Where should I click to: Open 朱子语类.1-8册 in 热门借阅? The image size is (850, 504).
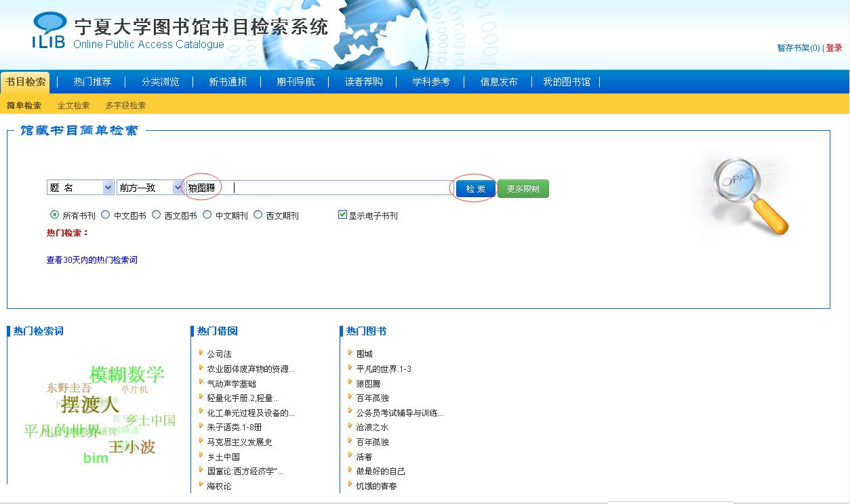[x=234, y=427]
